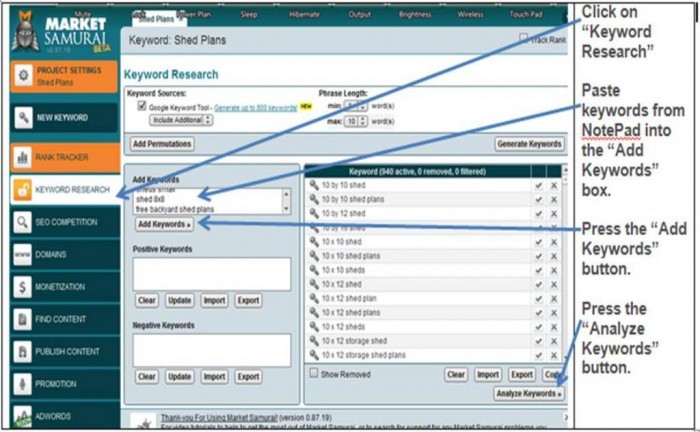Image resolution: width=700 pixels, height=432 pixels.
Task: Click Keyword column header in results
Action: click(x=417, y=171)
